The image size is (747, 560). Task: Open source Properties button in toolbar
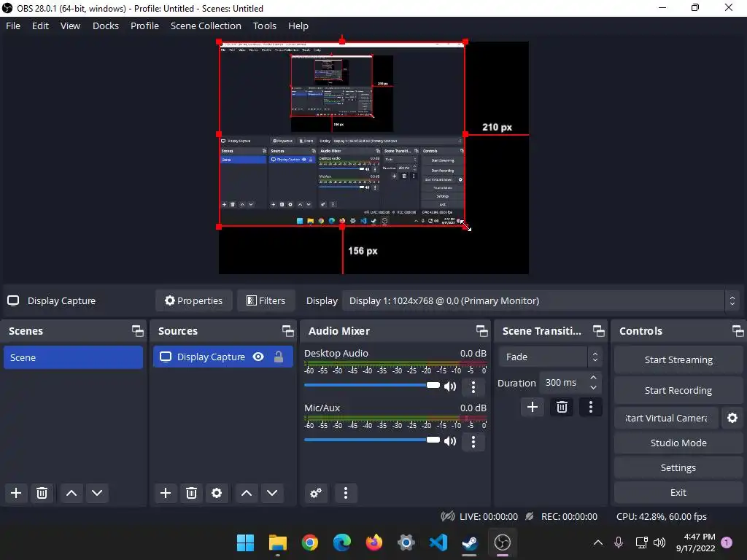[194, 300]
